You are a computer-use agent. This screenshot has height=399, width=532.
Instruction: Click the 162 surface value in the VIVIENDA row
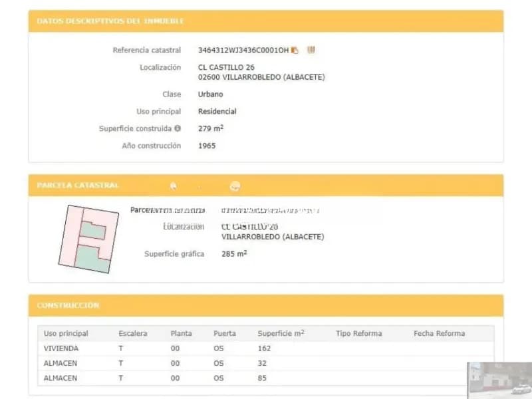[264, 348]
